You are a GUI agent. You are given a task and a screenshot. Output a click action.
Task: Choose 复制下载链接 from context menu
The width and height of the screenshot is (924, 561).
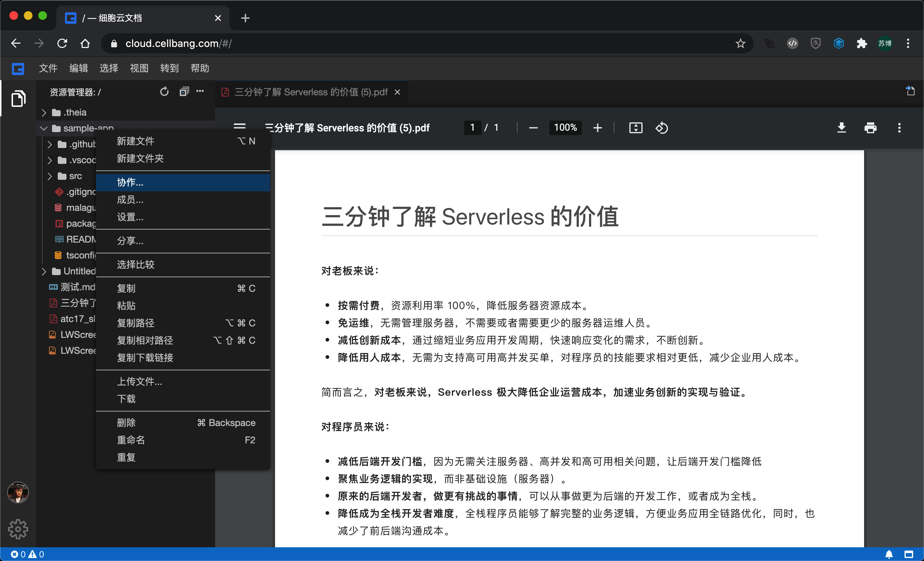pos(145,358)
